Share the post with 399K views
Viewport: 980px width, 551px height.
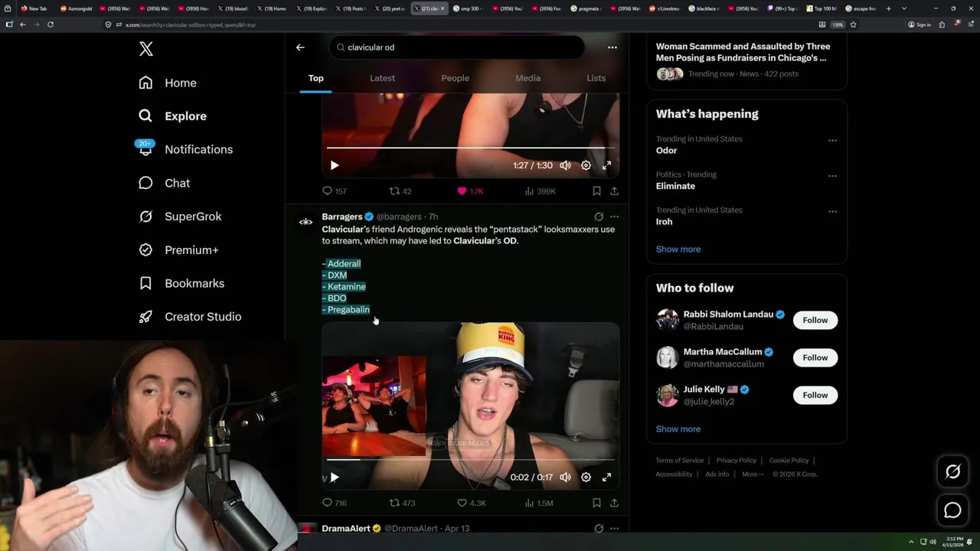tap(614, 191)
